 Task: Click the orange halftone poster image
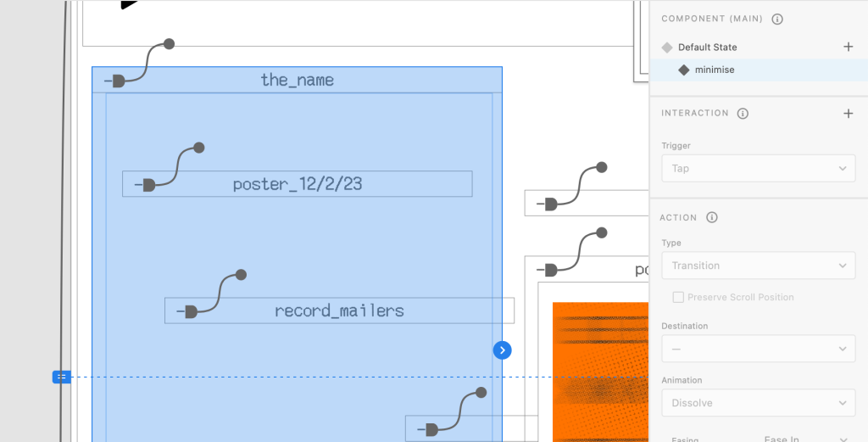599,373
